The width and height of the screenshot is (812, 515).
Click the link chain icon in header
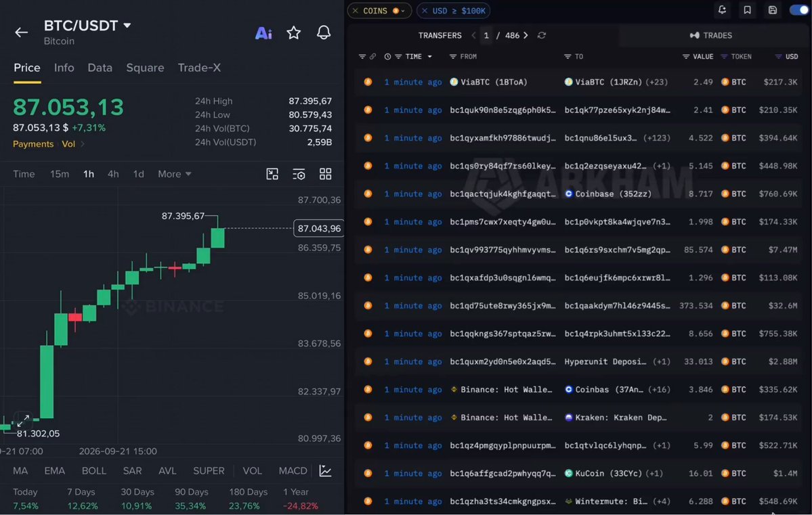[372, 56]
